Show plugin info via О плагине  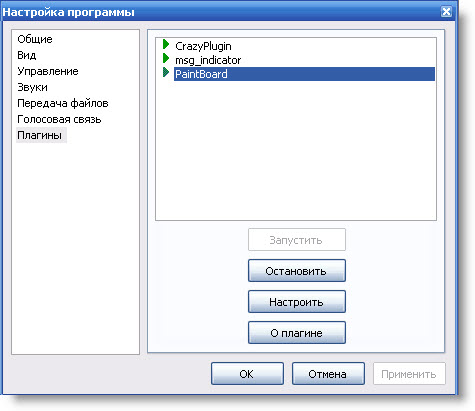pyautogui.click(x=297, y=333)
